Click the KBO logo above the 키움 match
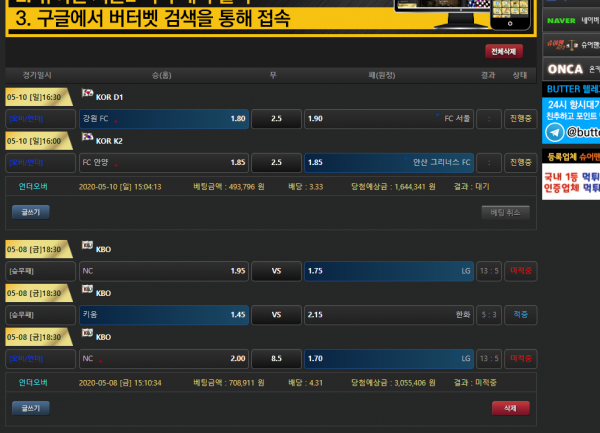Viewport: 600px width, 433px height. pos(87,292)
